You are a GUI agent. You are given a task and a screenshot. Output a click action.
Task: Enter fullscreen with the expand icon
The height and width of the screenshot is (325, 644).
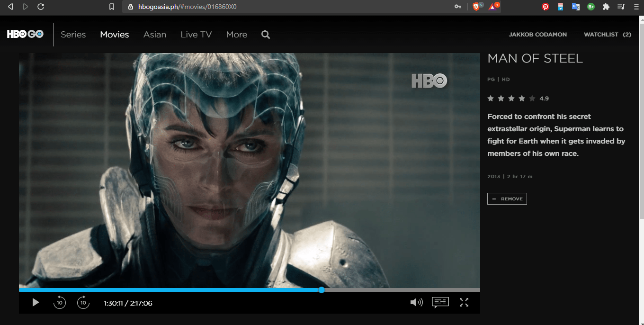tap(464, 302)
